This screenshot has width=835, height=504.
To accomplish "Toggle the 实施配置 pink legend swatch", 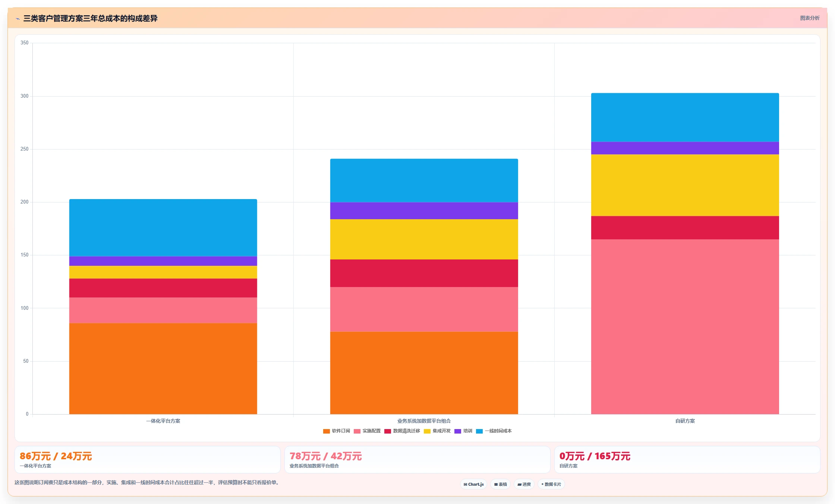I will [357, 431].
